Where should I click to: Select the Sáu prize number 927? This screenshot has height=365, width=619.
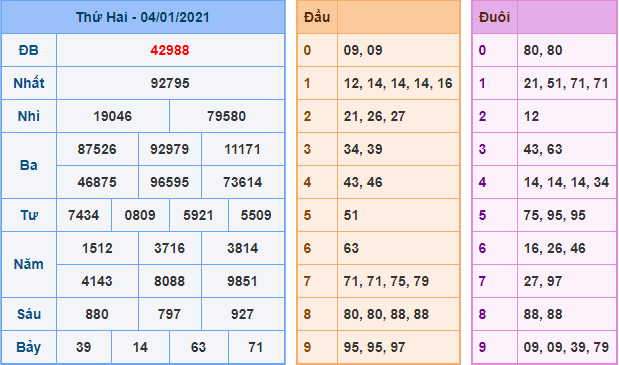click(242, 314)
